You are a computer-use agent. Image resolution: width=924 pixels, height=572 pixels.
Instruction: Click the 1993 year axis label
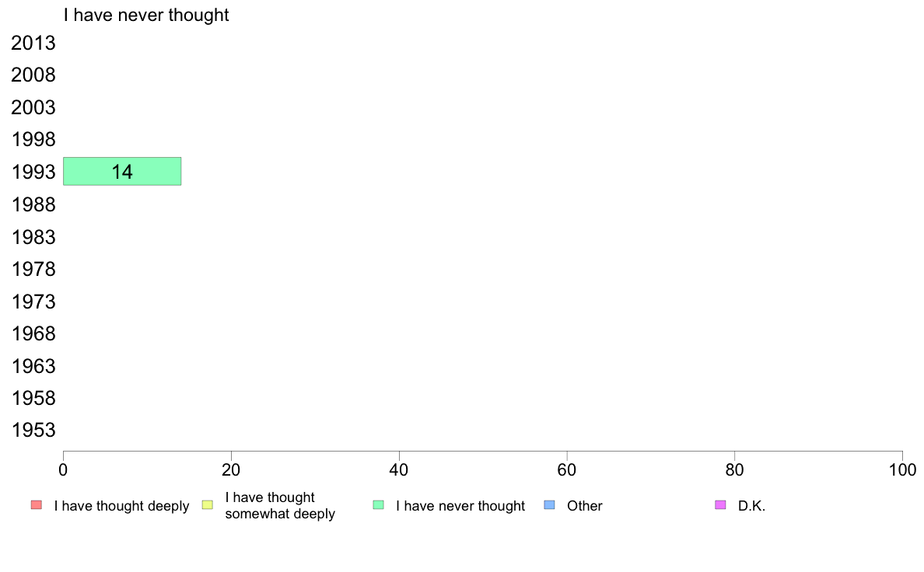[x=33, y=173]
